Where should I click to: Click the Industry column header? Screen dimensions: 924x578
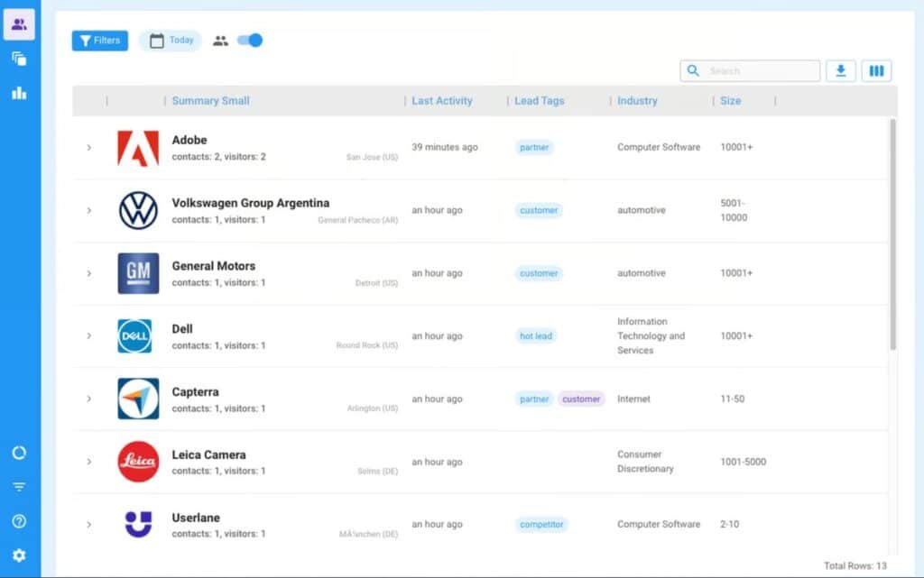point(637,101)
